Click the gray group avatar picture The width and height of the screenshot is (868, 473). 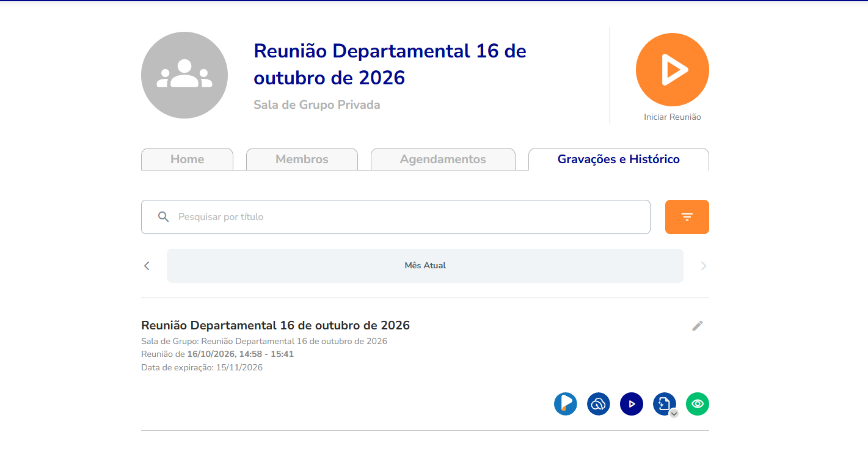[x=184, y=75]
